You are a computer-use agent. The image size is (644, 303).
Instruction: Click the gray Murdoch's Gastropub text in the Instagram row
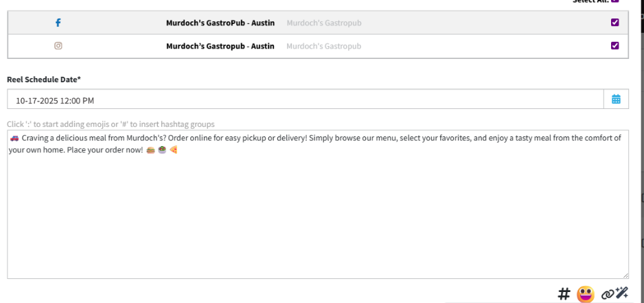pos(323,46)
